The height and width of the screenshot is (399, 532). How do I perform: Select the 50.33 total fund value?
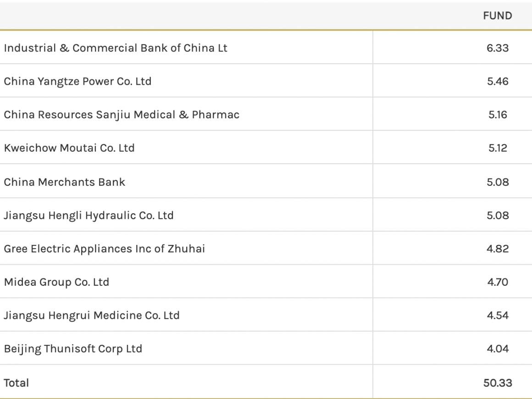pyautogui.click(x=498, y=382)
